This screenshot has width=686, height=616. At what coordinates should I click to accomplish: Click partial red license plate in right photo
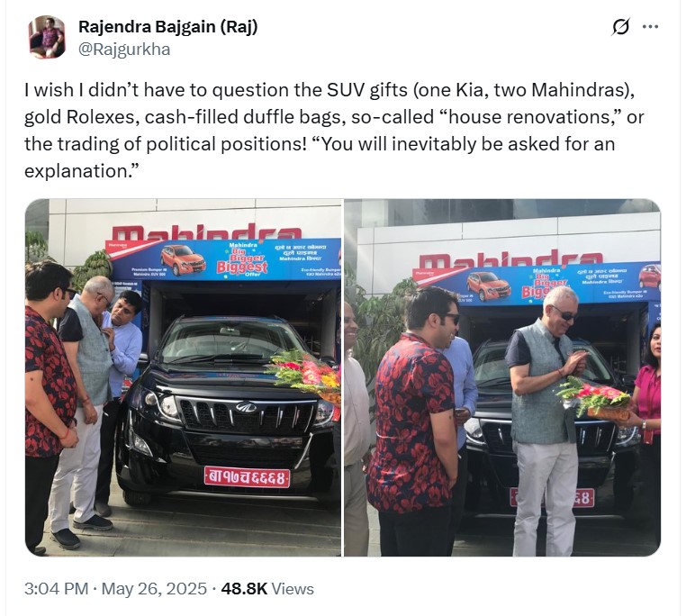pos(583,498)
